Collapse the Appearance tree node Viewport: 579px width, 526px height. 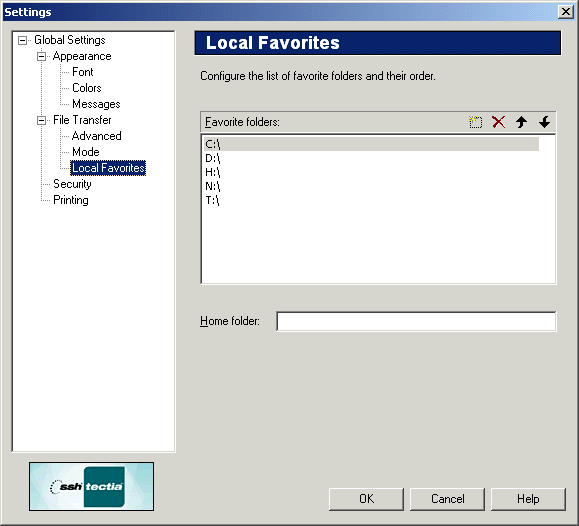point(41,57)
